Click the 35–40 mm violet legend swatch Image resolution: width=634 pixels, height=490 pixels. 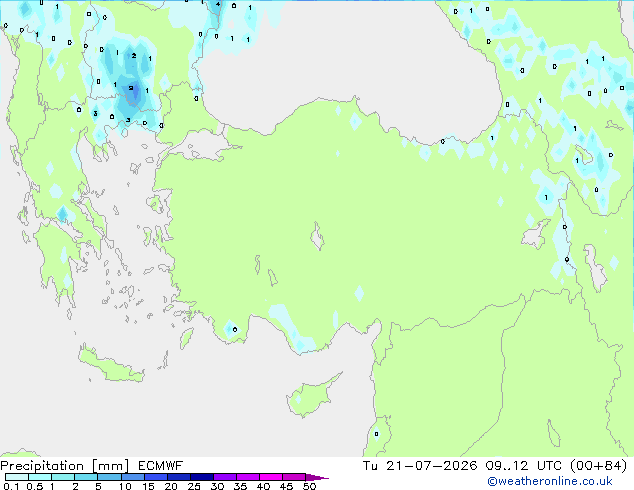point(247,477)
